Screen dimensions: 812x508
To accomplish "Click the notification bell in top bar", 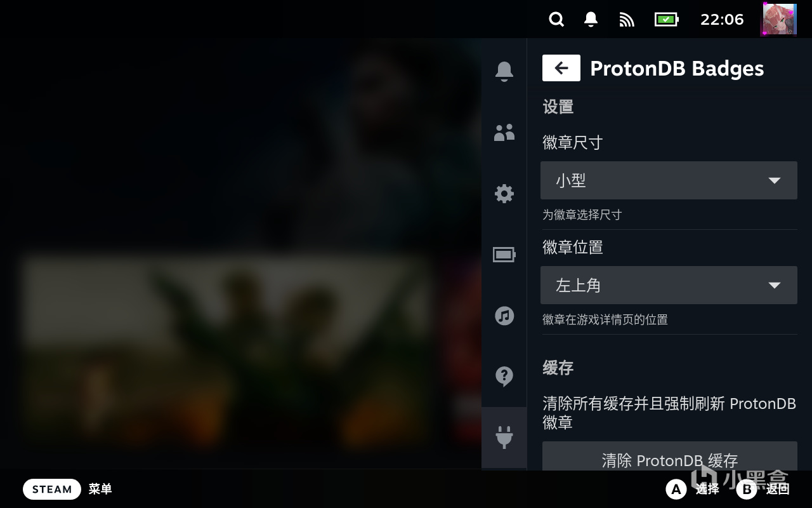I will pos(591,20).
